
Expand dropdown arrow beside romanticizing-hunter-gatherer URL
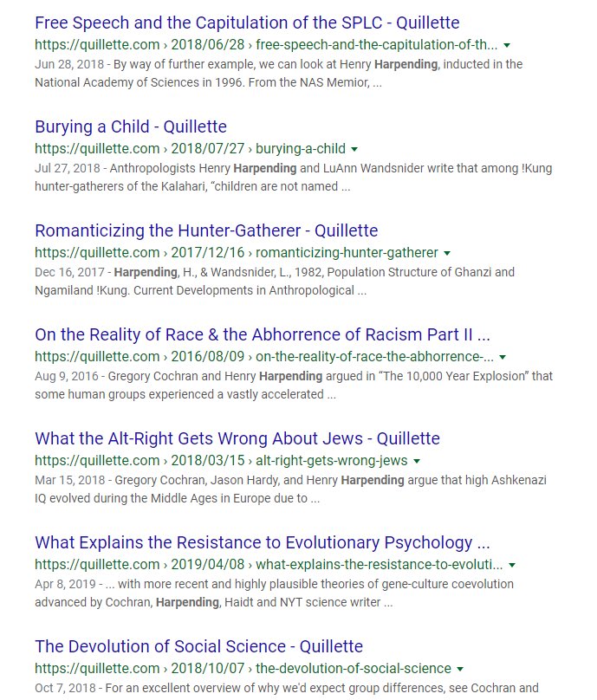coord(447,253)
